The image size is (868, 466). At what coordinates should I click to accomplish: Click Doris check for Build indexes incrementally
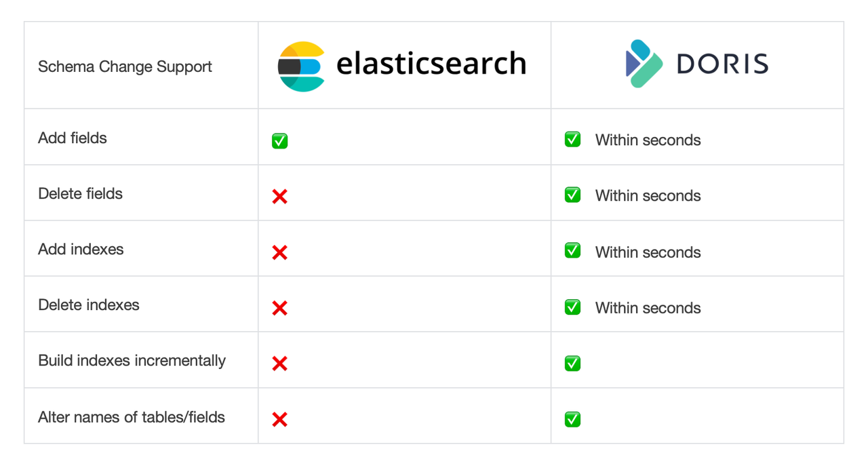coord(572,364)
